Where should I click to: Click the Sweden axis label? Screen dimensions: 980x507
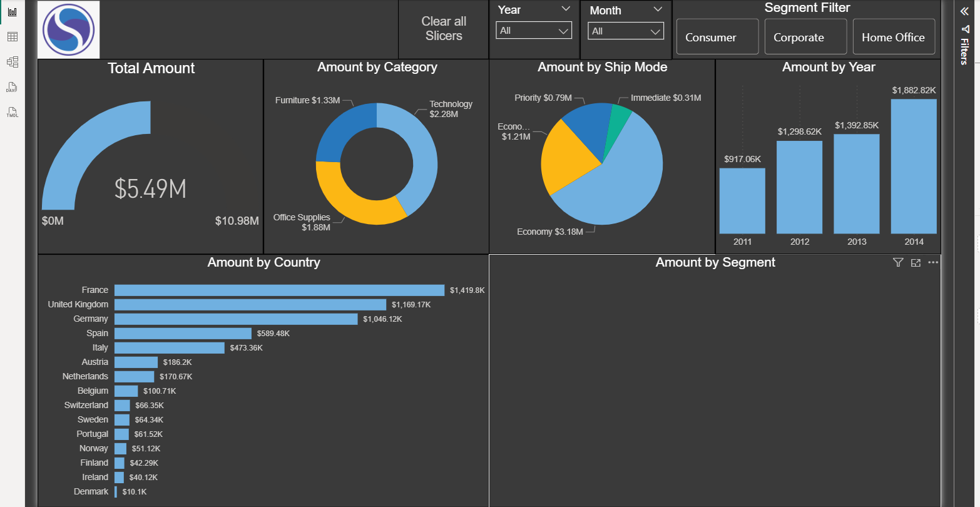(x=93, y=419)
